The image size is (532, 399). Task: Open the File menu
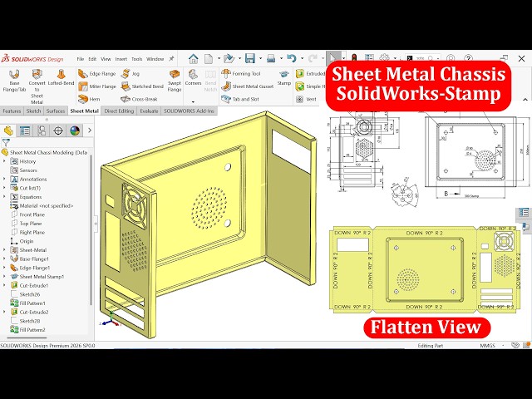point(81,59)
